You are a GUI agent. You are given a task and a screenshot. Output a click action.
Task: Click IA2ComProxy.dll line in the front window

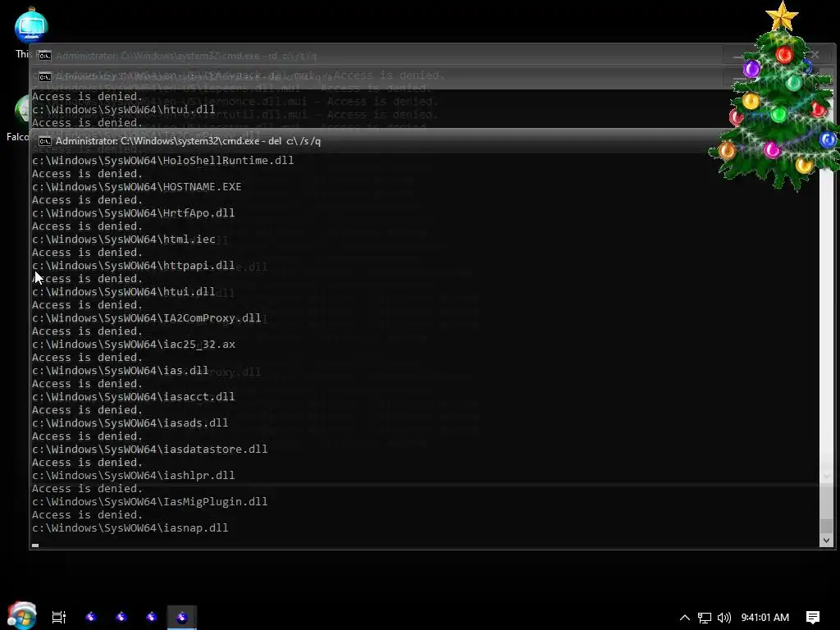coord(146,317)
